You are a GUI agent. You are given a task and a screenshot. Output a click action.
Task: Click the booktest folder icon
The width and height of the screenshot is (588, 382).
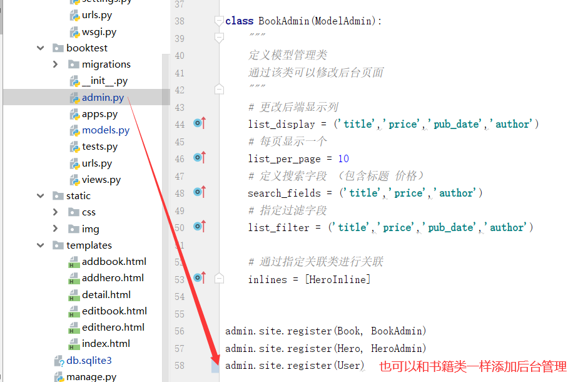coord(58,48)
